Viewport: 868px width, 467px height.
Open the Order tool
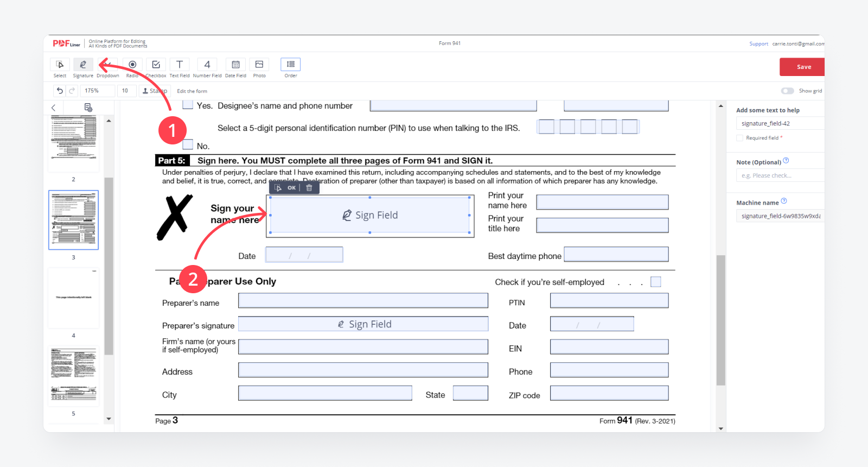pyautogui.click(x=291, y=65)
